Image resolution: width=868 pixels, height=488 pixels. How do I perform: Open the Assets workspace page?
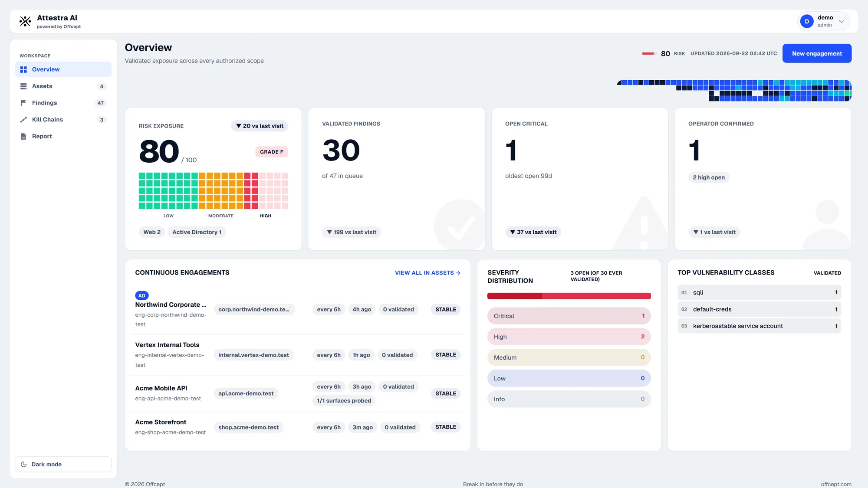tap(63, 86)
